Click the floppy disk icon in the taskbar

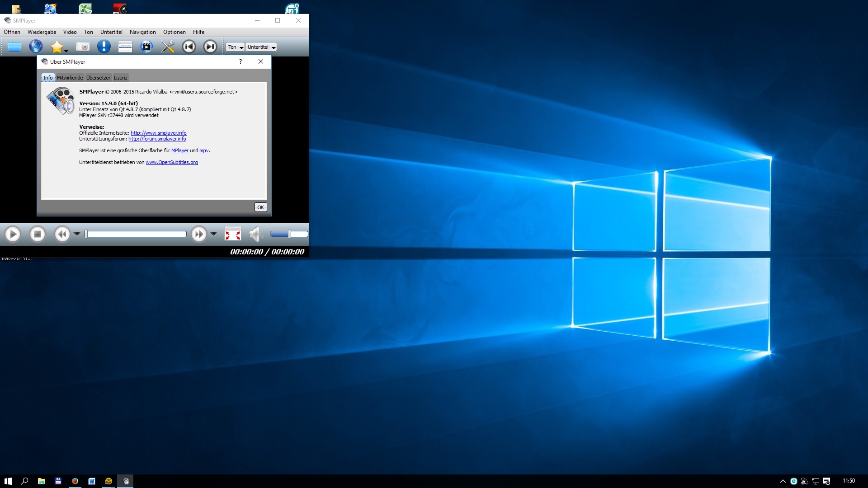(58, 481)
